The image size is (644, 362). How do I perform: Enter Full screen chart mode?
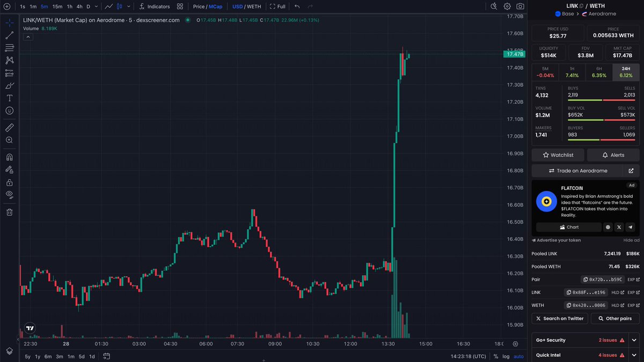[x=277, y=6]
